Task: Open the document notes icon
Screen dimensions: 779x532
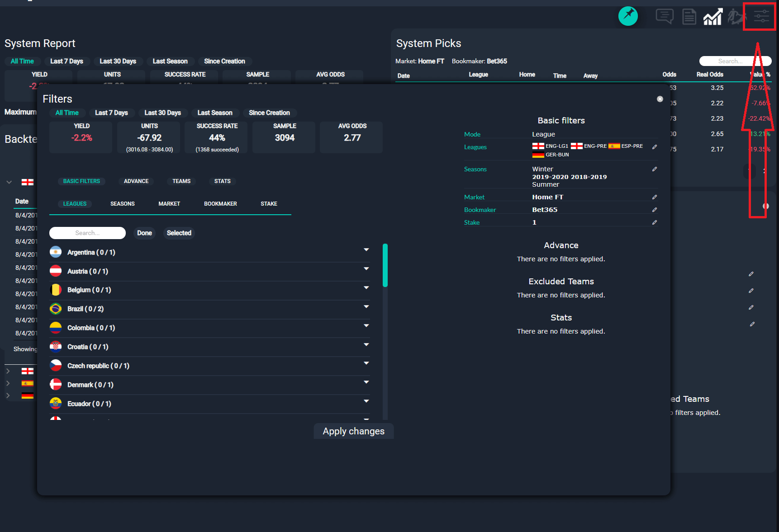Action: click(x=689, y=16)
